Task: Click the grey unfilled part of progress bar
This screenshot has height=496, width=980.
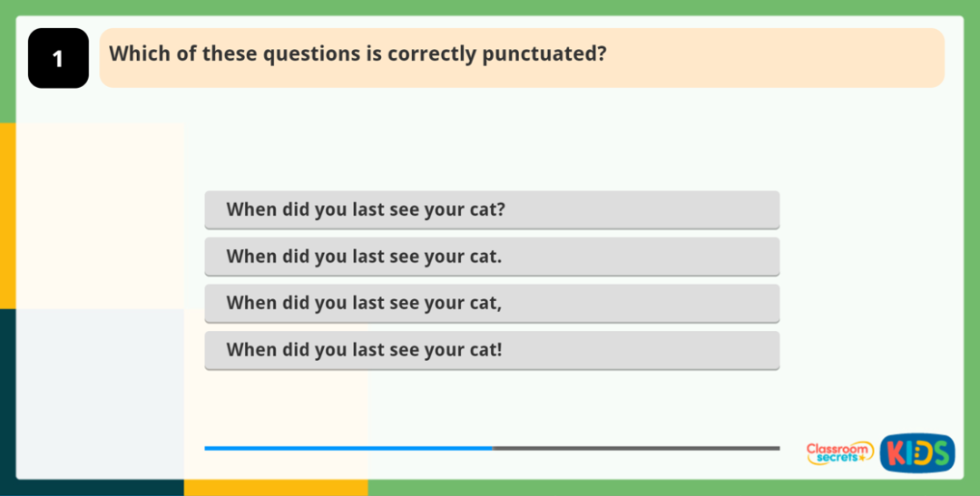Action: coord(635,448)
